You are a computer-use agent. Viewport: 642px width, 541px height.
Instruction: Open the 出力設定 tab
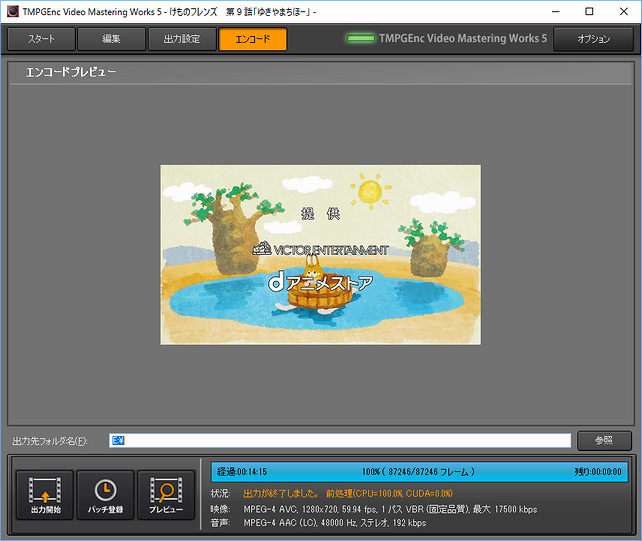182,39
